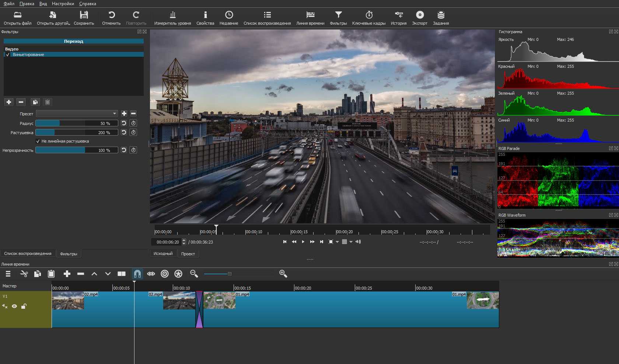Play video in player controls

click(x=303, y=242)
